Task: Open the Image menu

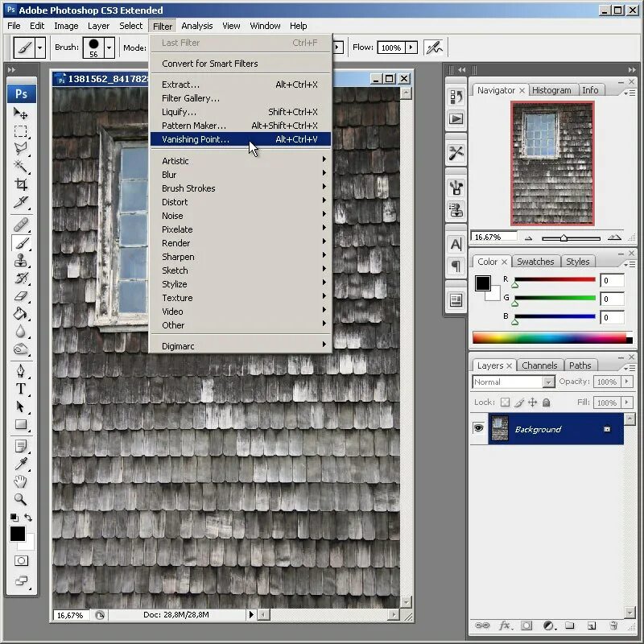Action: point(66,26)
